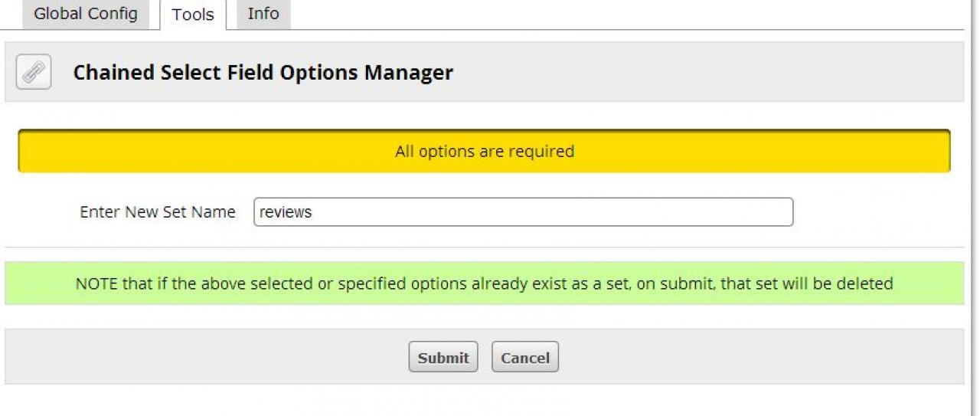Screen dimensions: 980x416
Task: Open the Info tab
Action: [x=263, y=14]
